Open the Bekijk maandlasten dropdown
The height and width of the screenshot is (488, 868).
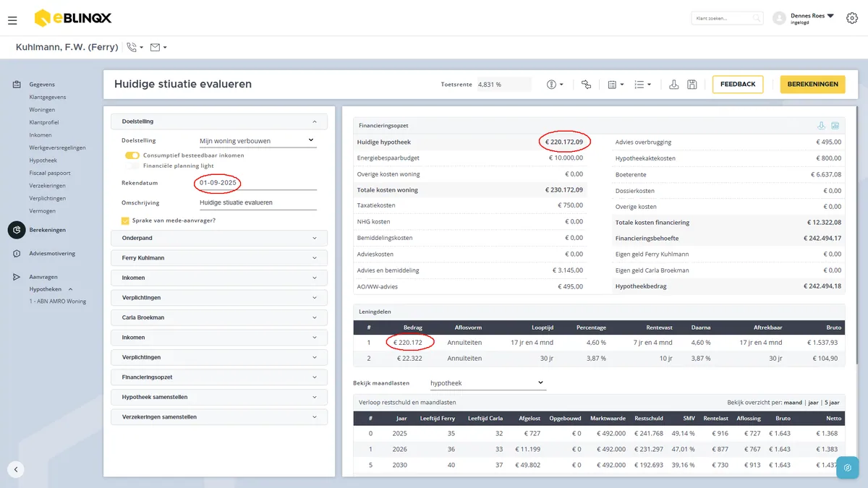[487, 383]
